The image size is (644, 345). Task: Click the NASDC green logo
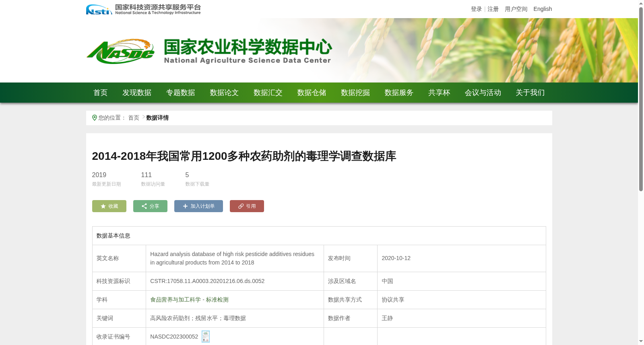[x=120, y=52]
